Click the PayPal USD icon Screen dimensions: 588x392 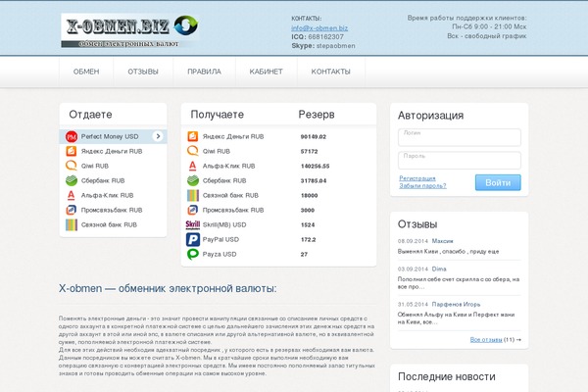coord(193,239)
